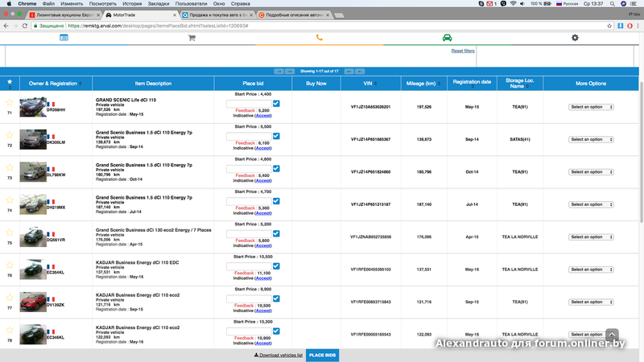644x362 pixels.
Task: Go to previous page of results
Action: click(x=290, y=72)
